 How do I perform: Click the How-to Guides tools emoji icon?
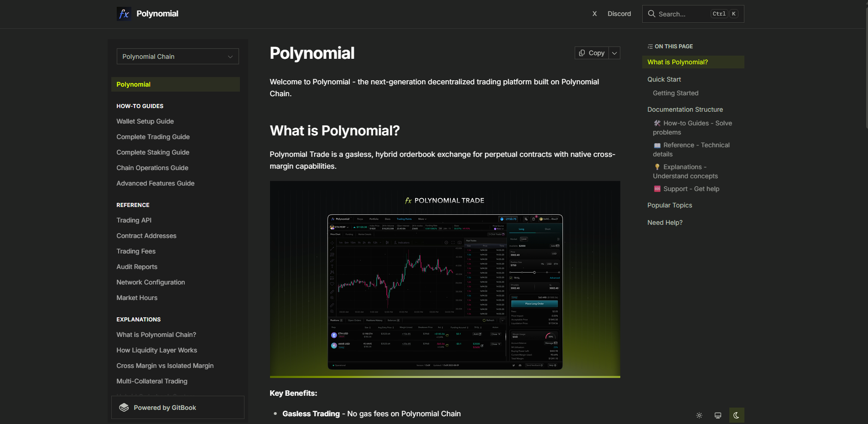(x=657, y=123)
